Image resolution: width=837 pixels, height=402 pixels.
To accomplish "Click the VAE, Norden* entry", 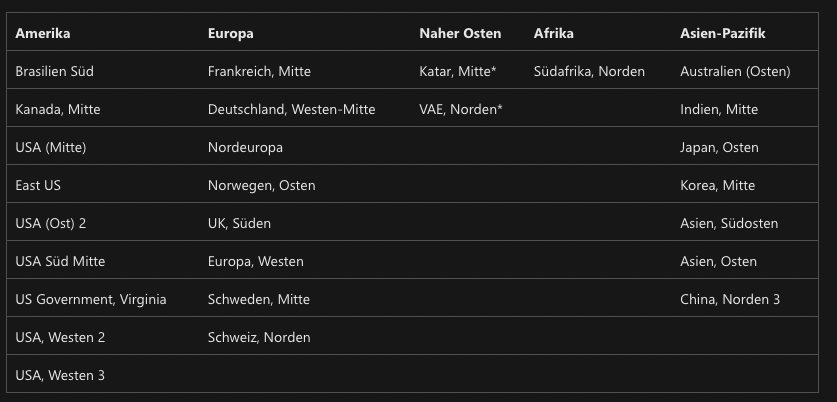I will [x=460, y=109].
